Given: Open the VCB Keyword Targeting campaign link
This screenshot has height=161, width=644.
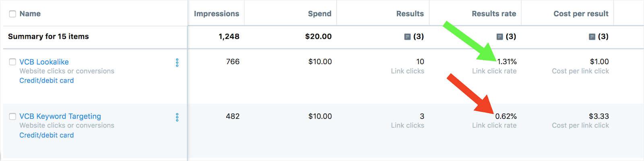Looking at the screenshot, I should coord(60,116).
